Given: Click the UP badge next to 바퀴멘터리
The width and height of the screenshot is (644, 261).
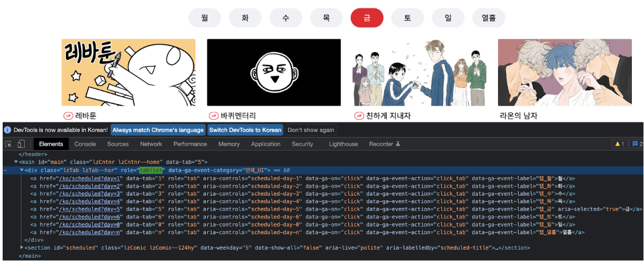Looking at the screenshot, I should tap(213, 116).
